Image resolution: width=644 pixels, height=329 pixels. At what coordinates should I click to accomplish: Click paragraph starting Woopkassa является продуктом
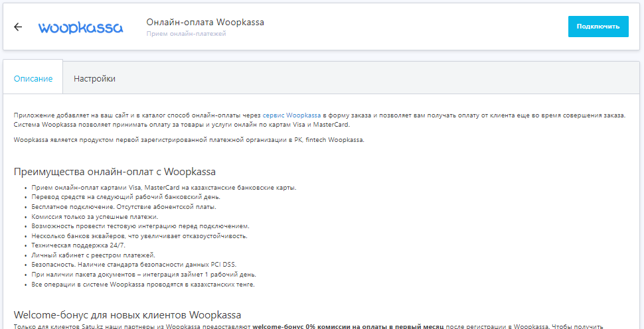[189, 140]
